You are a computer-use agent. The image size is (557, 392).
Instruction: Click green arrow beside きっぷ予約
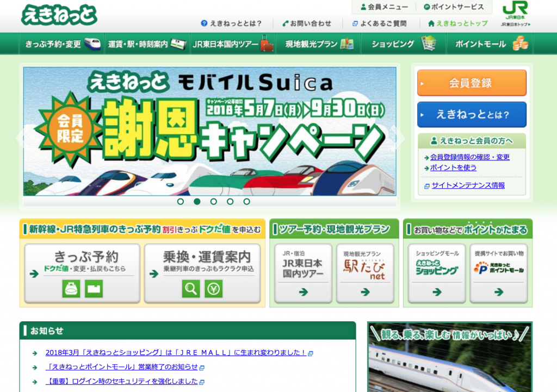(34, 274)
